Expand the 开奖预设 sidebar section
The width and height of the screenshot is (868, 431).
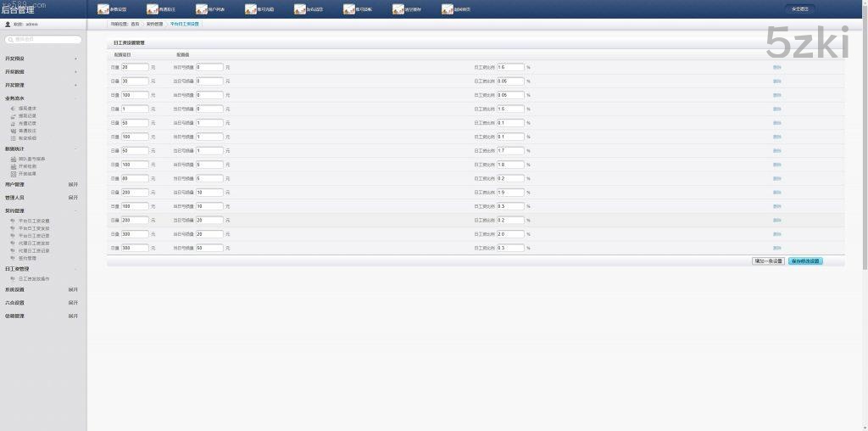tap(75, 59)
